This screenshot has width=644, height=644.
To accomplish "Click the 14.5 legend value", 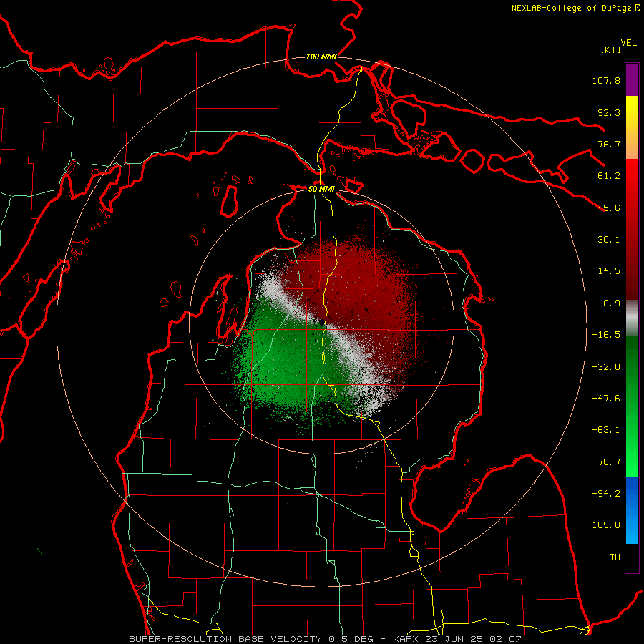I will 609,271.
